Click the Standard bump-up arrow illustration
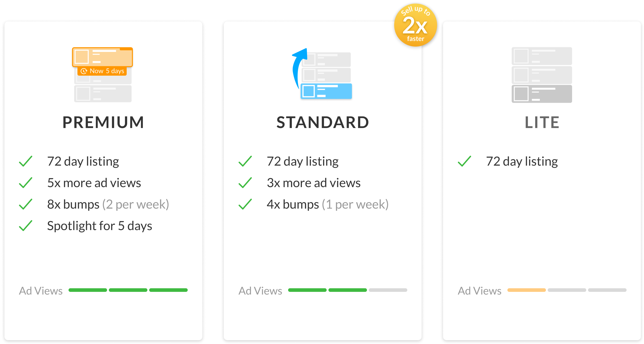 [x=322, y=74]
